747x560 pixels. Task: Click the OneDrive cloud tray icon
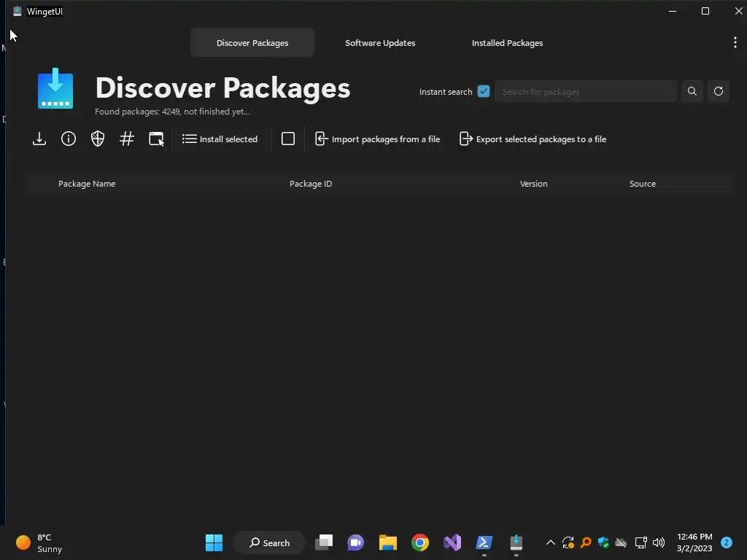[x=621, y=542]
